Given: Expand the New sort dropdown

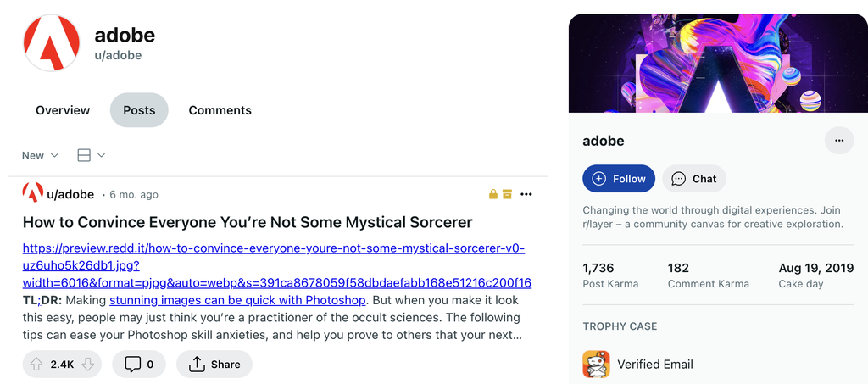Looking at the screenshot, I should pyautogui.click(x=40, y=156).
